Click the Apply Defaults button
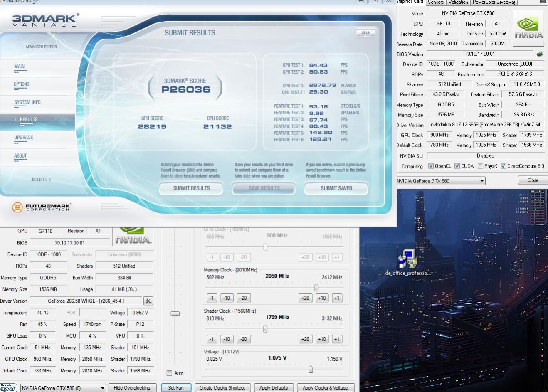Viewport: 548px width, 392px height. 274,388
